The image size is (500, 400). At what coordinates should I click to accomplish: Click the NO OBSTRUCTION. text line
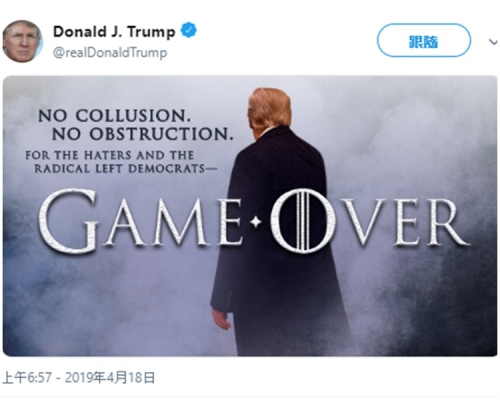[142, 134]
